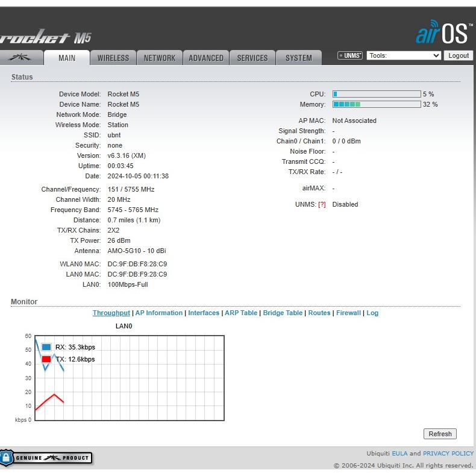The image size is (476, 476).
Task: Click the UNMS status Disabled
Action: click(x=345, y=205)
